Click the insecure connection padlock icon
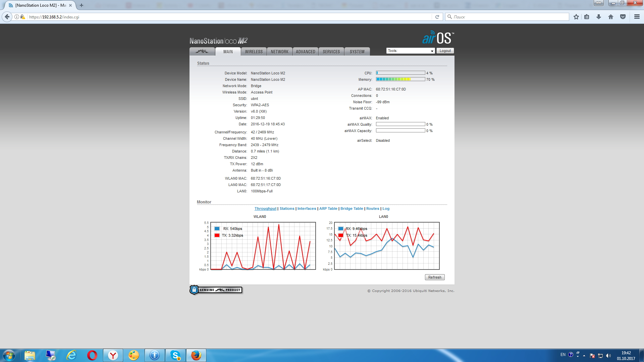 coord(23,17)
